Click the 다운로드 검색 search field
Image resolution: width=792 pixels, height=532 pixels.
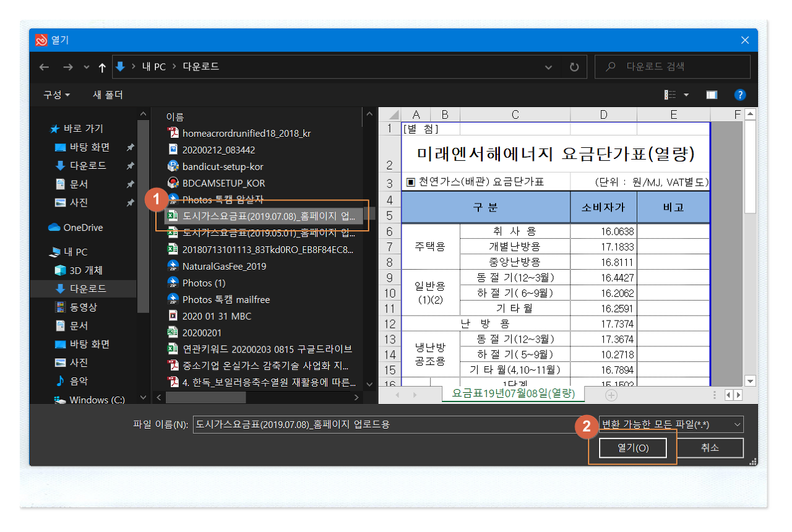click(x=673, y=67)
